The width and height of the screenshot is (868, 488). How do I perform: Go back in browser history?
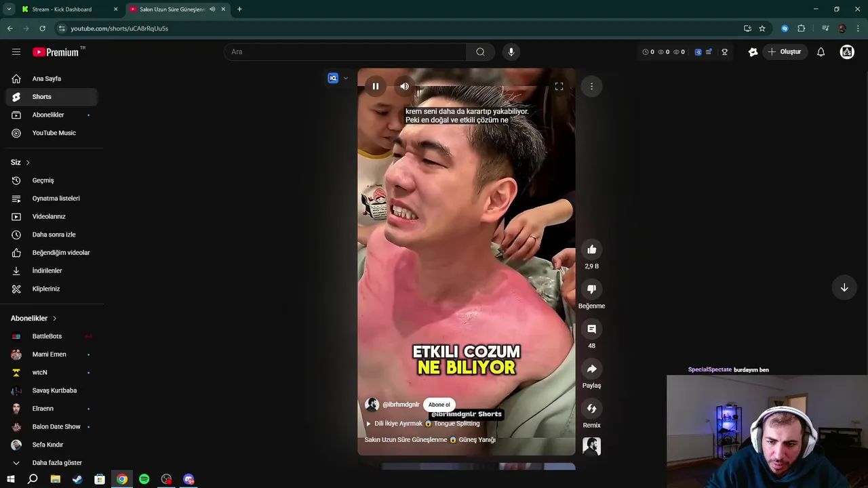9,28
